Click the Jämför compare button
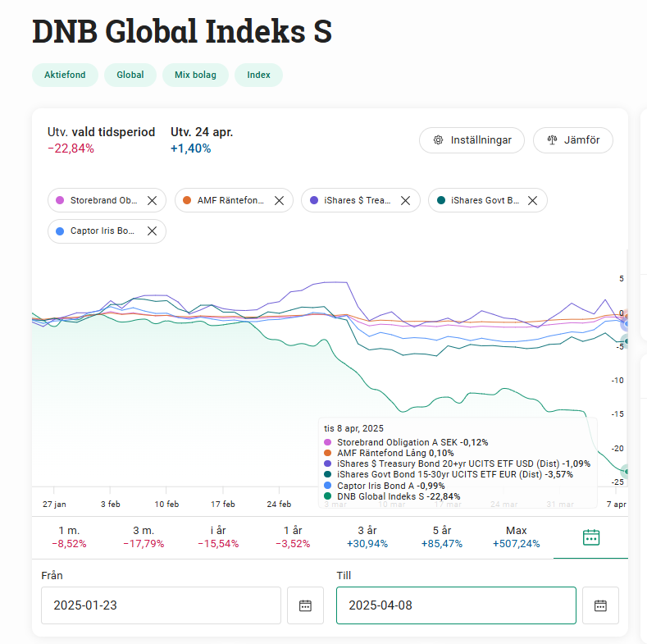This screenshot has height=644, width=647. pos(572,140)
